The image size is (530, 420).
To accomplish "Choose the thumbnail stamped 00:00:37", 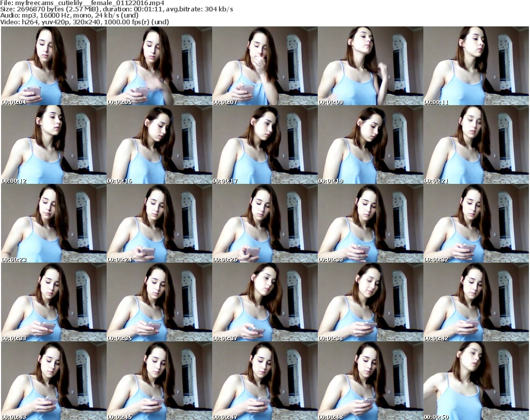I will coord(265,302).
